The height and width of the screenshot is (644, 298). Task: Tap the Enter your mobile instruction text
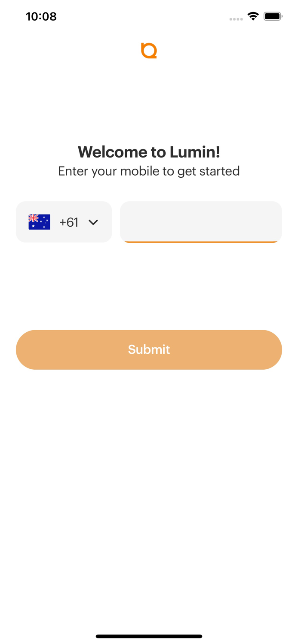[x=149, y=171]
